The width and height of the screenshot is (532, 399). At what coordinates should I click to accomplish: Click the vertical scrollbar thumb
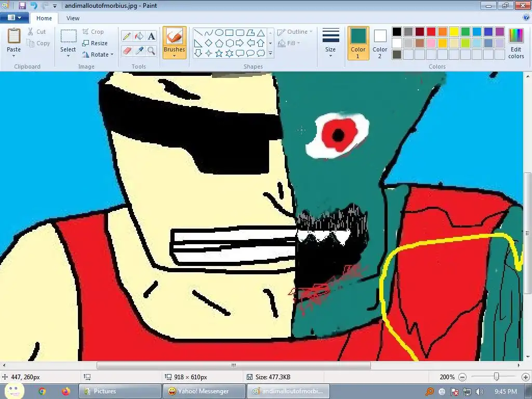tap(528, 233)
